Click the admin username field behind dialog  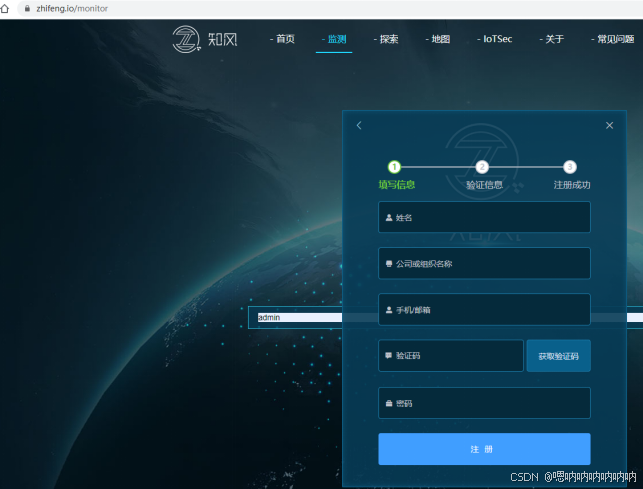point(295,317)
